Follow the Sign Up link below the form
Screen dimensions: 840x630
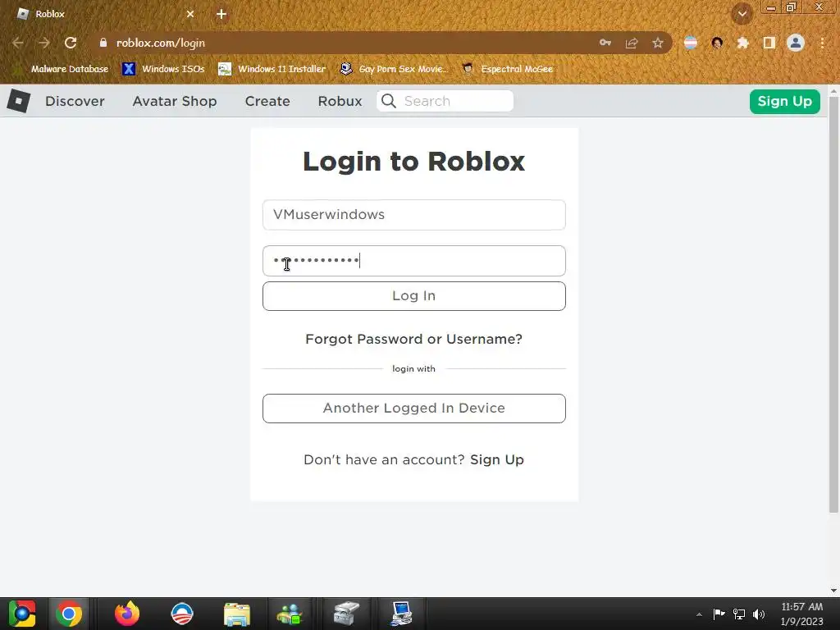[496, 459]
